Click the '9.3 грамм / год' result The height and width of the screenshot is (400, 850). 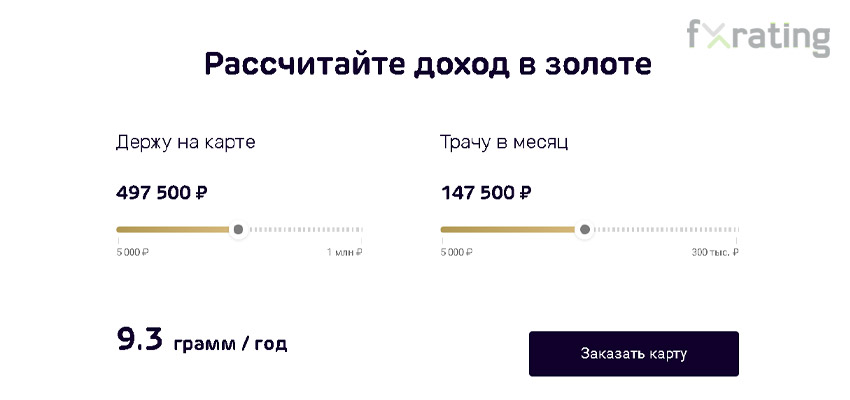(202, 340)
